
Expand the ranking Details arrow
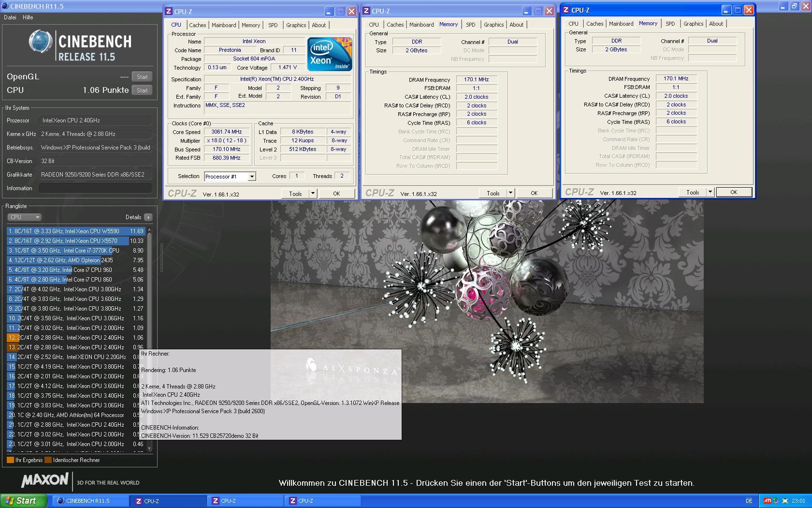click(x=148, y=217)
